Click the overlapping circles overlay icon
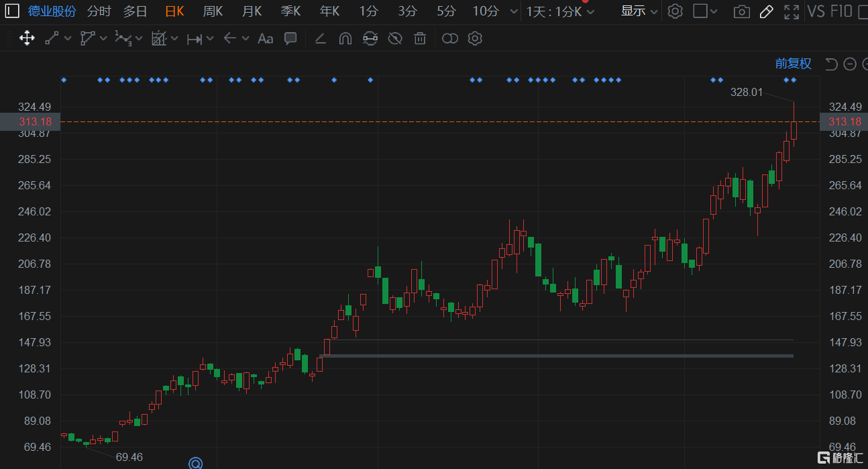 [x=450, y=38]
